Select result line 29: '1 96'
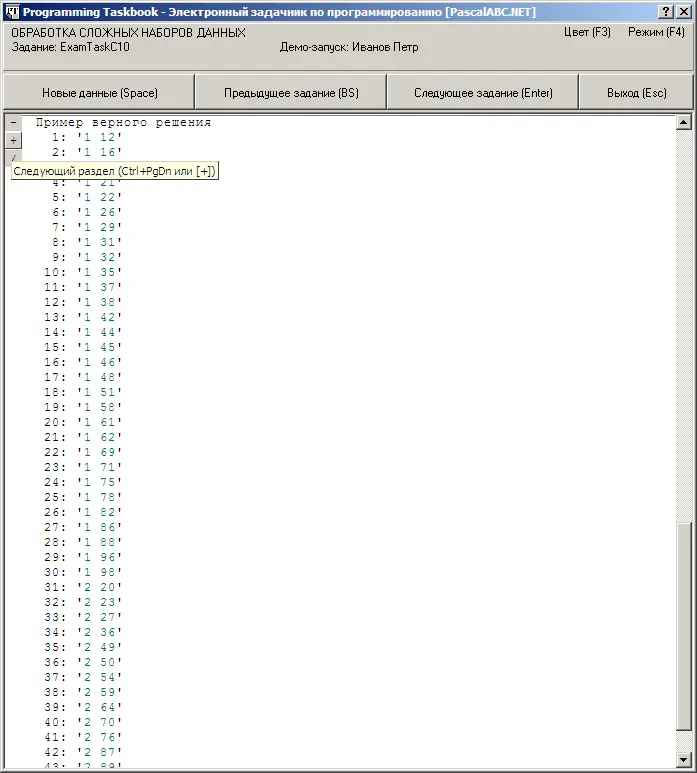 pos(82,557)
